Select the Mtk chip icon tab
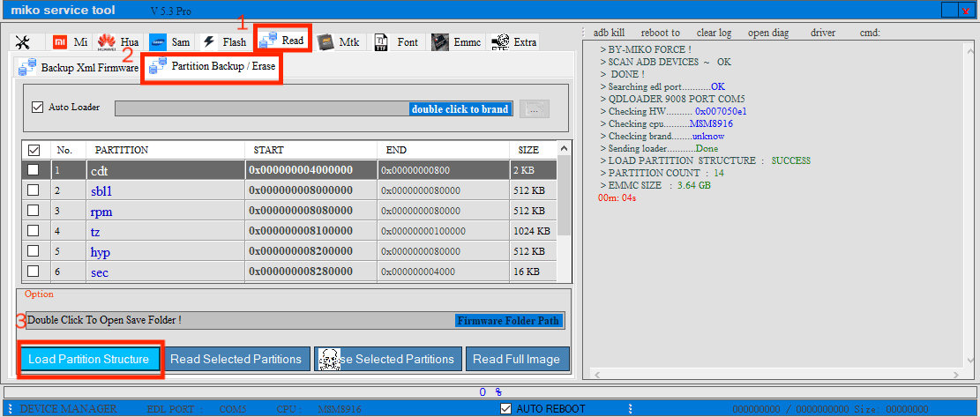This screenshot has height=417, width=980. 326,42
